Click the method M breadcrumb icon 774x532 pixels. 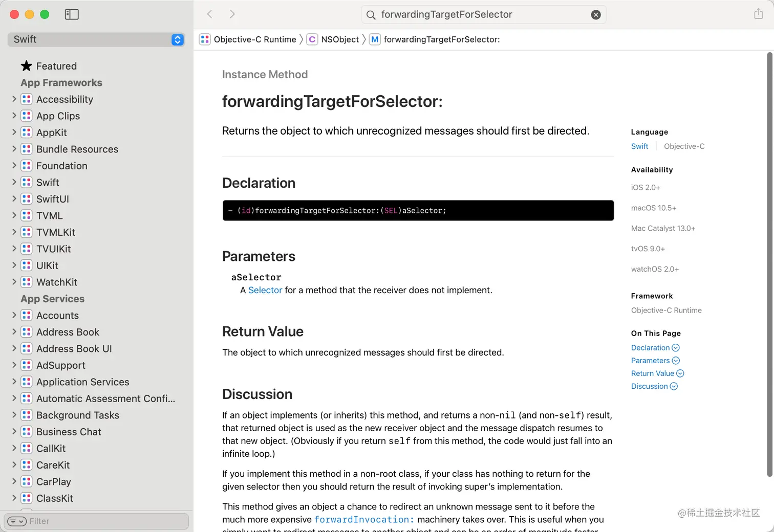[x=375, y=39]
